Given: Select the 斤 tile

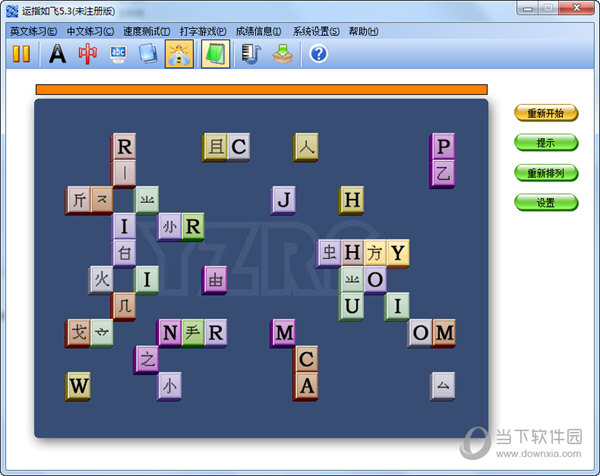Looking at the screenshot, I should point(78,201).
